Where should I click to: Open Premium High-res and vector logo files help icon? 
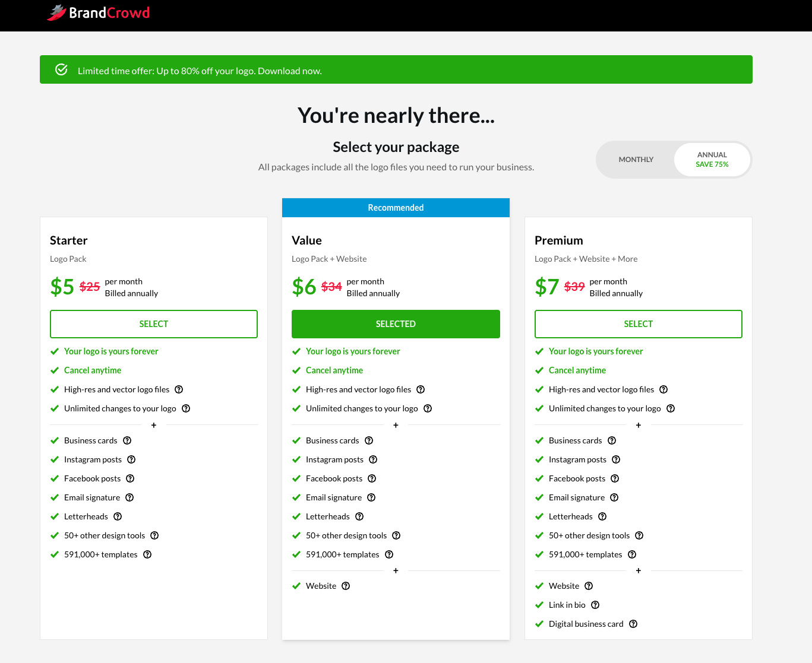click(663, 389)
